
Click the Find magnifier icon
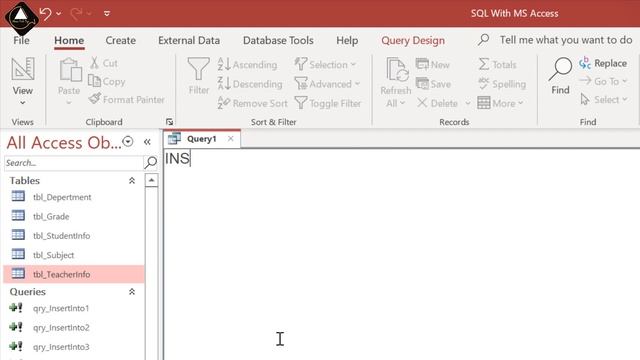click(560, 69)
